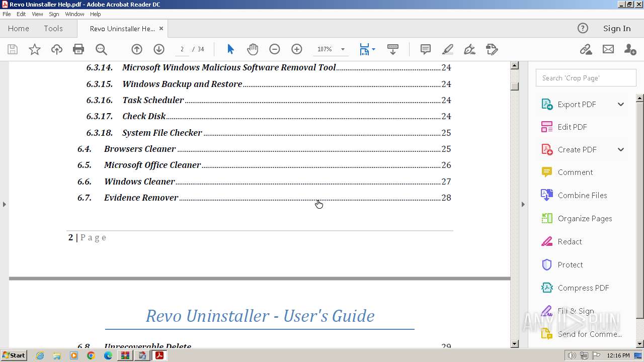Follow the System File Checker contents link
Image resolution: width=644 pixels, height=362 pixels.
click(269, 133)
